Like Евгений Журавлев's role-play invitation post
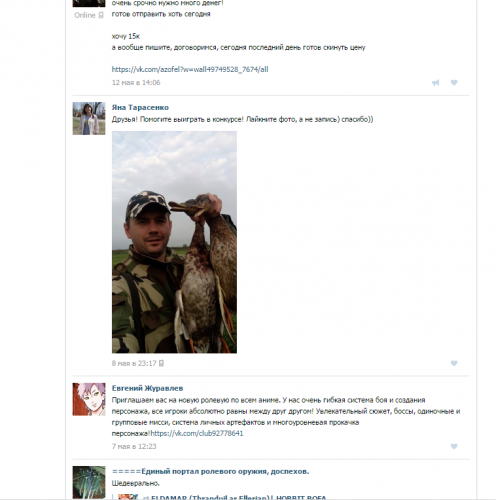 [454, 446]
